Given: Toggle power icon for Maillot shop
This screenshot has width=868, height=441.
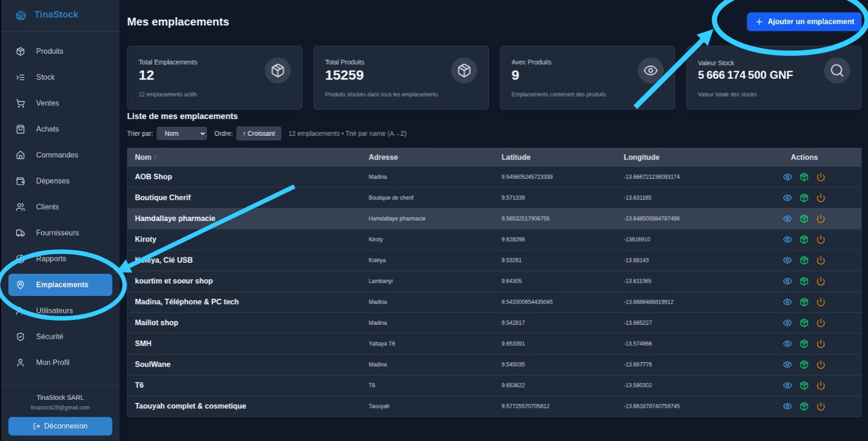Looking at the screenshot, I should point(821,323).
